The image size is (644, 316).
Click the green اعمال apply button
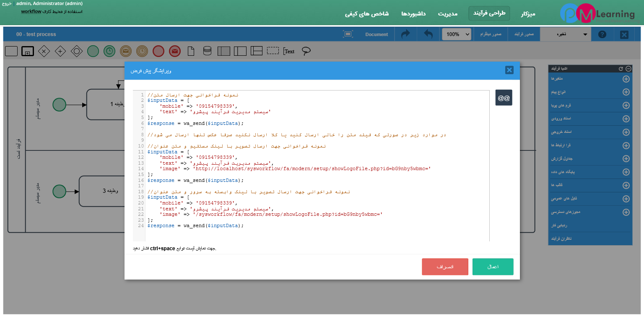[493, 267]
